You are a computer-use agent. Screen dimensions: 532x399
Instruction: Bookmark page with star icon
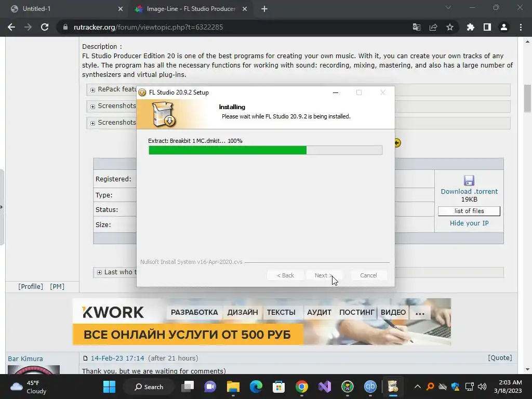point(450,27)
